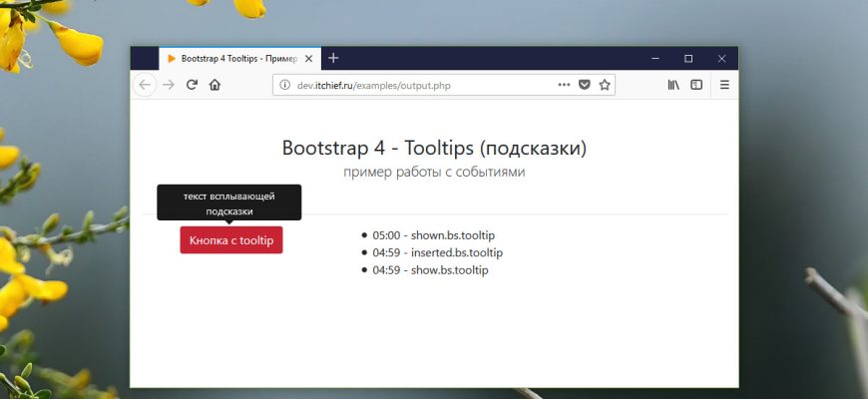Click the "04:59 - inserted.bs.tooltip" list entry
The height and width of the screenshot is (399, 868).
click(437, 252)
